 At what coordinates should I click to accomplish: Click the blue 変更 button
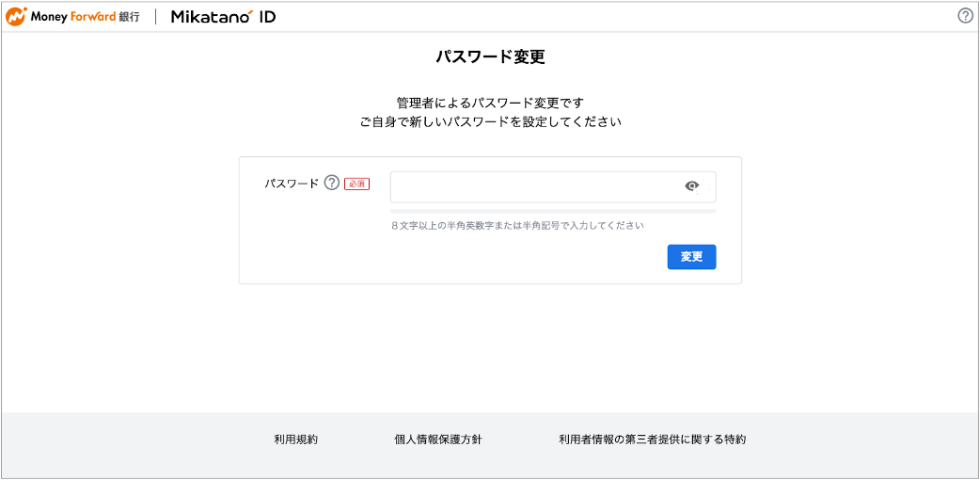pos(691,257)
